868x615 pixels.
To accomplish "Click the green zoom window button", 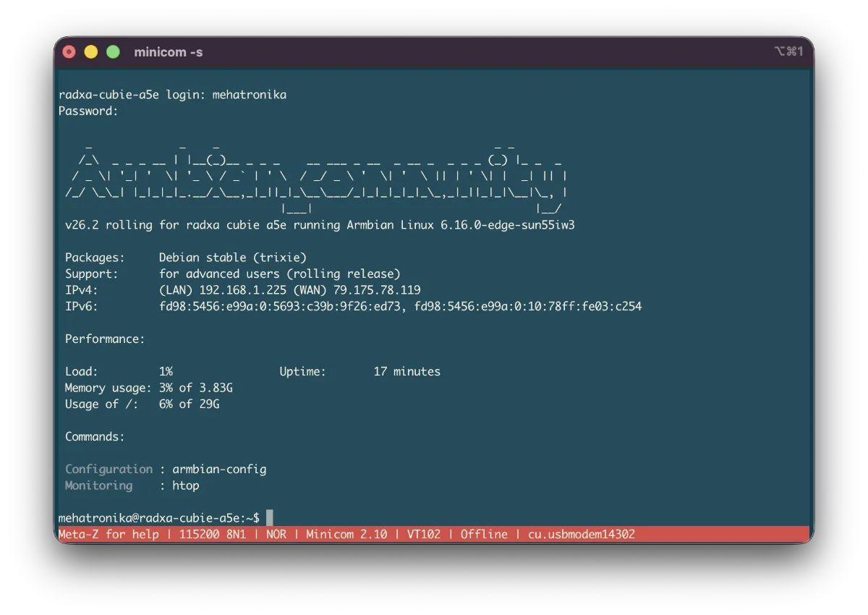I will [113, 52].
